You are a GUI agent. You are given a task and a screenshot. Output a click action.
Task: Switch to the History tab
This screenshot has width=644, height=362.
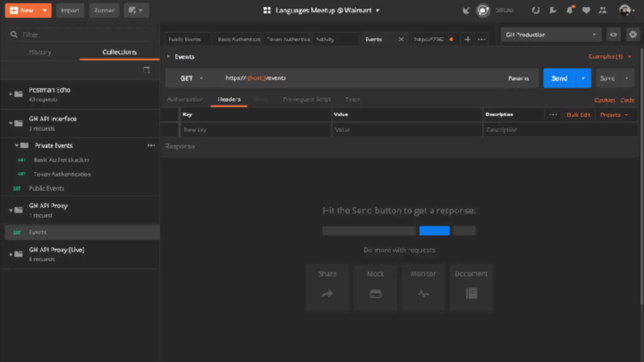click(x=40, y=52)
